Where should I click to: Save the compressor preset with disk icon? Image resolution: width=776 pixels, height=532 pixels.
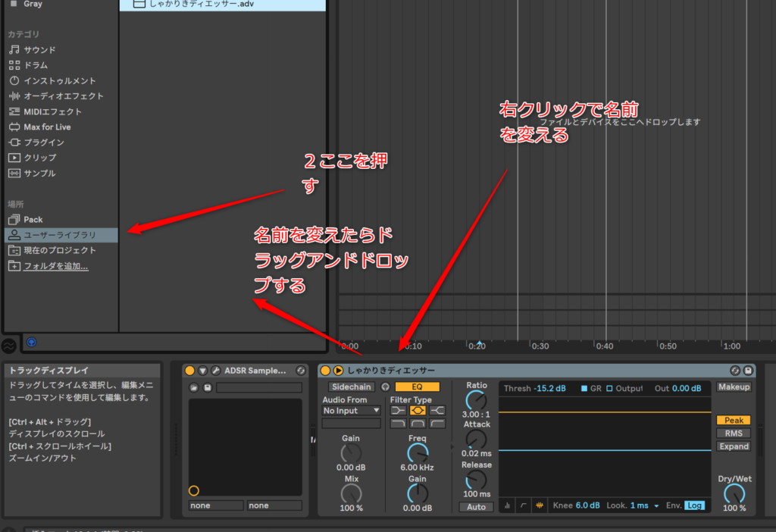(748, 371)
